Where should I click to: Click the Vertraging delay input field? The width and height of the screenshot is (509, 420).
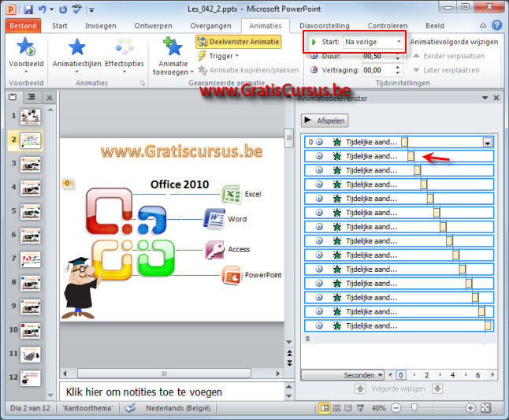click(x=378, y=70)
